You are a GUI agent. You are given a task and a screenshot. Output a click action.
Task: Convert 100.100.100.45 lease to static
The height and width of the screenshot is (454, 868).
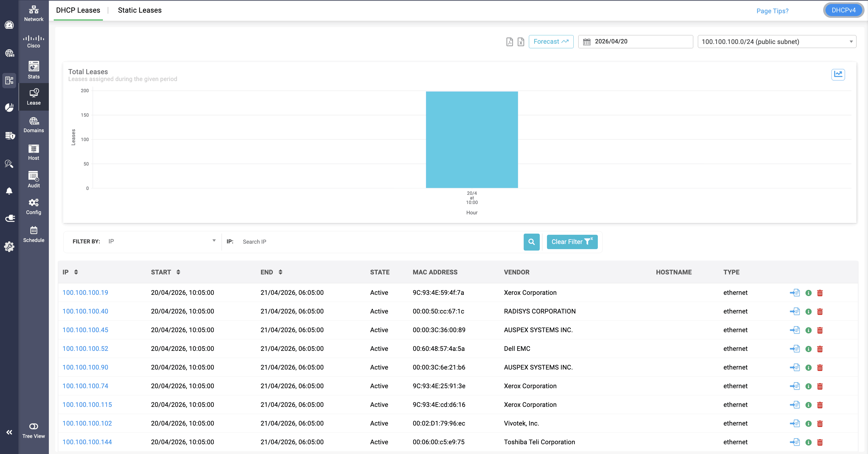point(794,330)
